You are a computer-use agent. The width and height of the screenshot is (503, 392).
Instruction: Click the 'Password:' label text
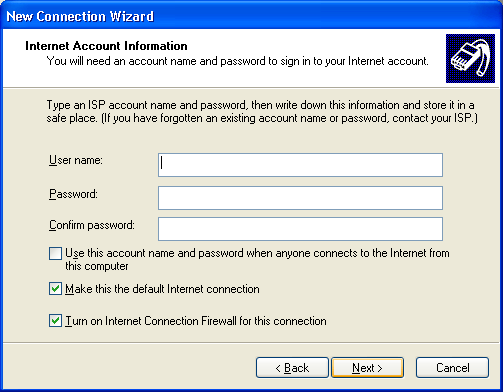pos(73,194)
